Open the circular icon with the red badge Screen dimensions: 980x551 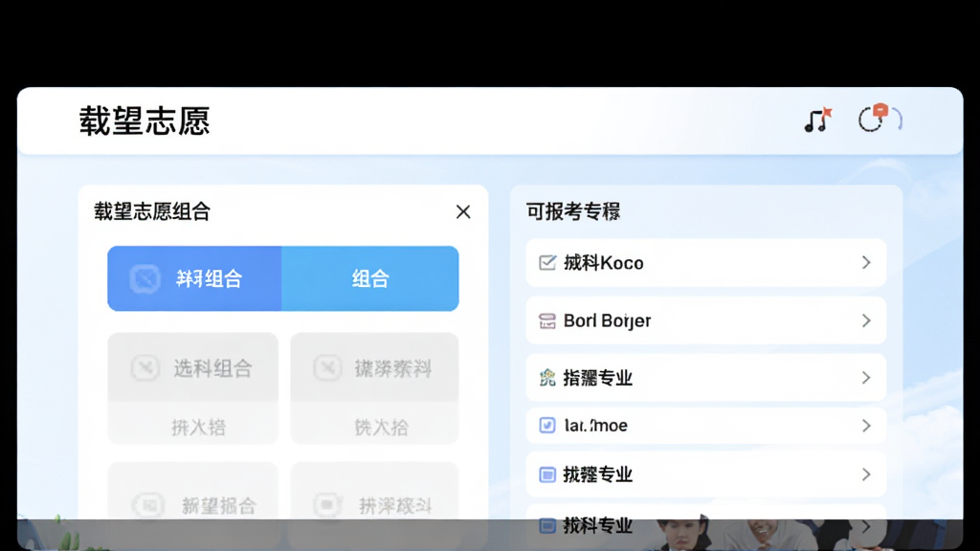point(880,118)
